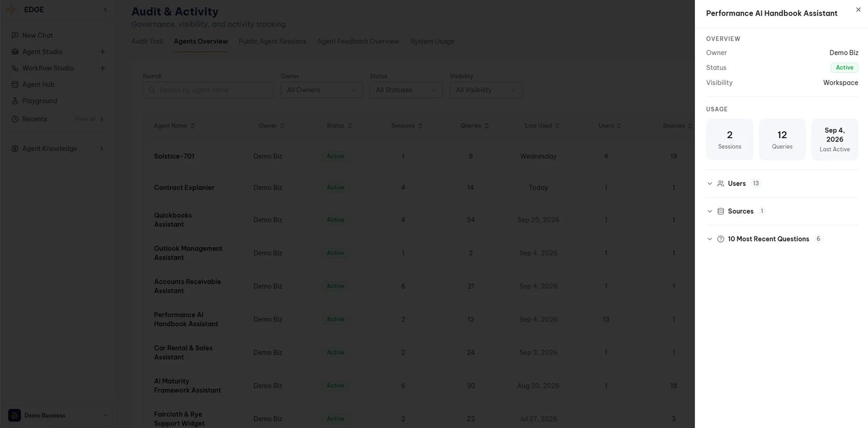Click Wednesday in the Last Used column
The height and width of the screenshot is (428, 868).
538,156
